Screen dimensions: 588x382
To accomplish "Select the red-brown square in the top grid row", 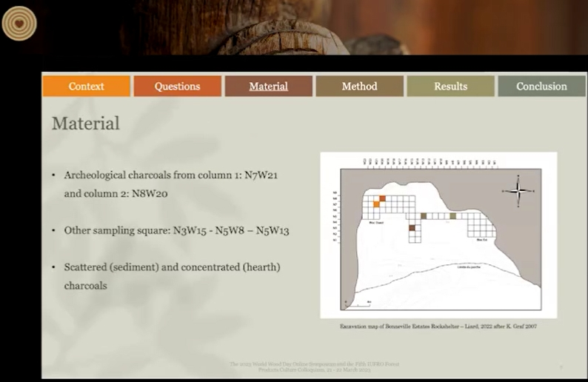I will click(382, 197).
